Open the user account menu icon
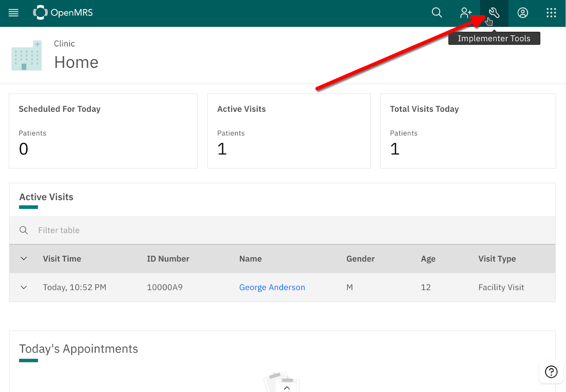This screenshot has height=392, width=566. point(523,13)
